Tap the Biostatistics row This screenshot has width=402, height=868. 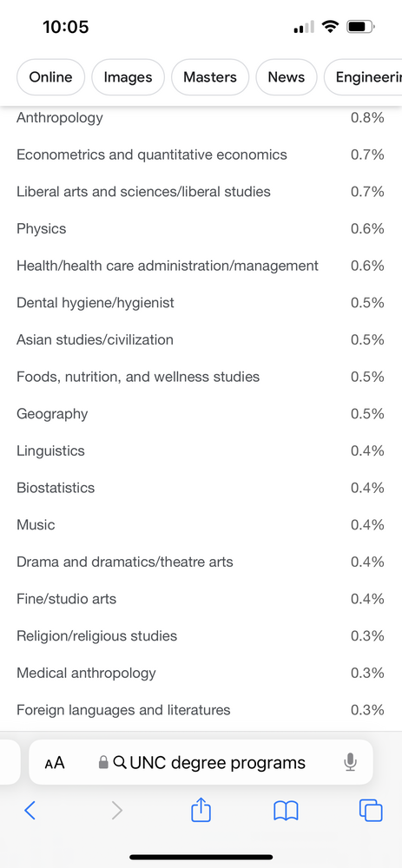pos(201,488)
